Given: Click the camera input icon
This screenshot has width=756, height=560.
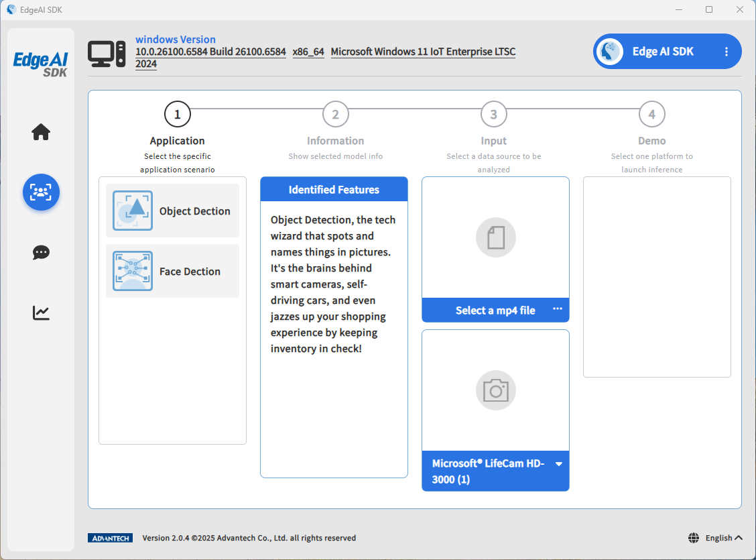Looking at the screenshot, I should click(x=495, y=390).
